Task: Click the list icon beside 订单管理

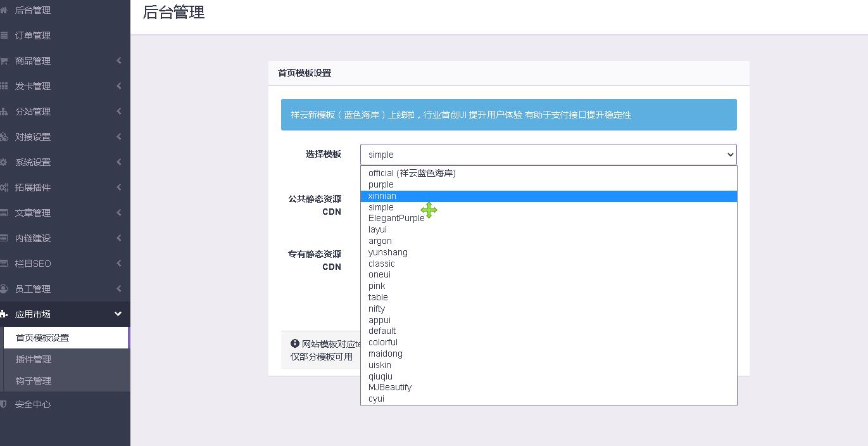Action: point(4,35)
